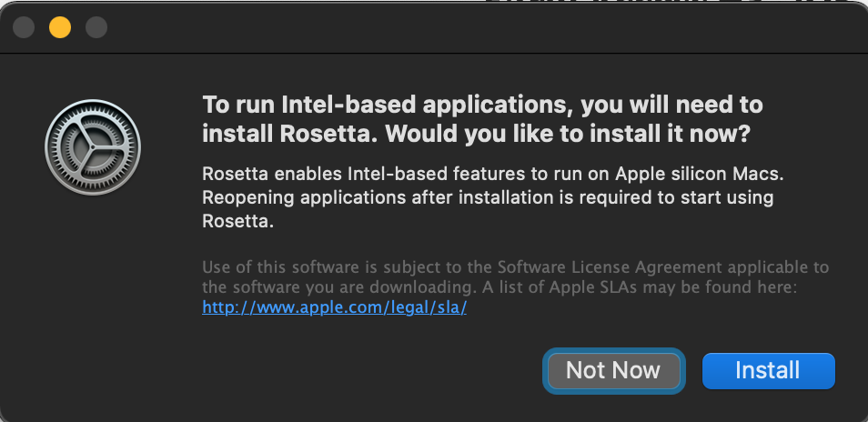Click the 'Rosetta enables Intel-based features' paragraph
Viewport: 868px width, 422px height.
[492, 197]
